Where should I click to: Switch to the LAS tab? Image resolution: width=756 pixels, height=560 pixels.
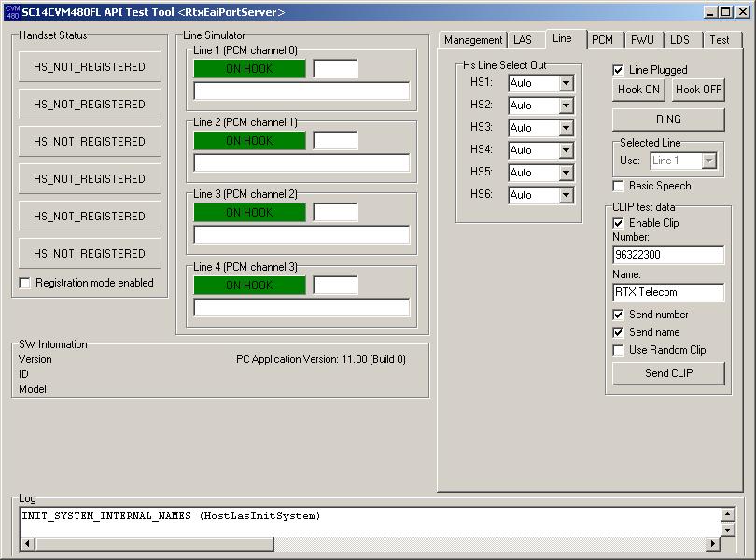pyautogui.click(x=523, y=40)
